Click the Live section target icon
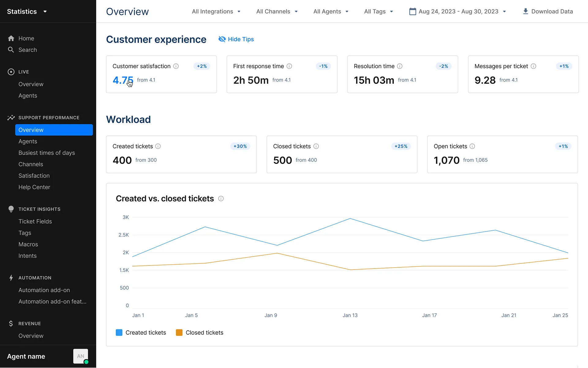 (11, 72)
